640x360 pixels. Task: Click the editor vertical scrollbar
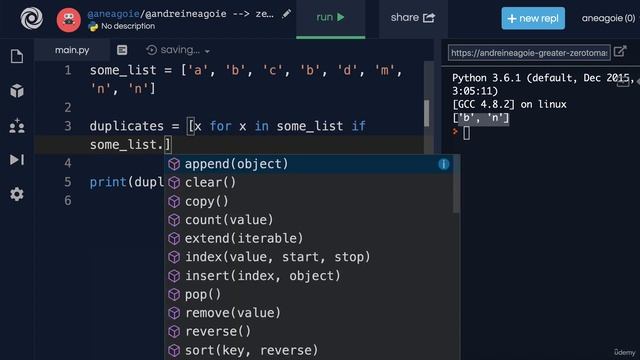(427, 113)
